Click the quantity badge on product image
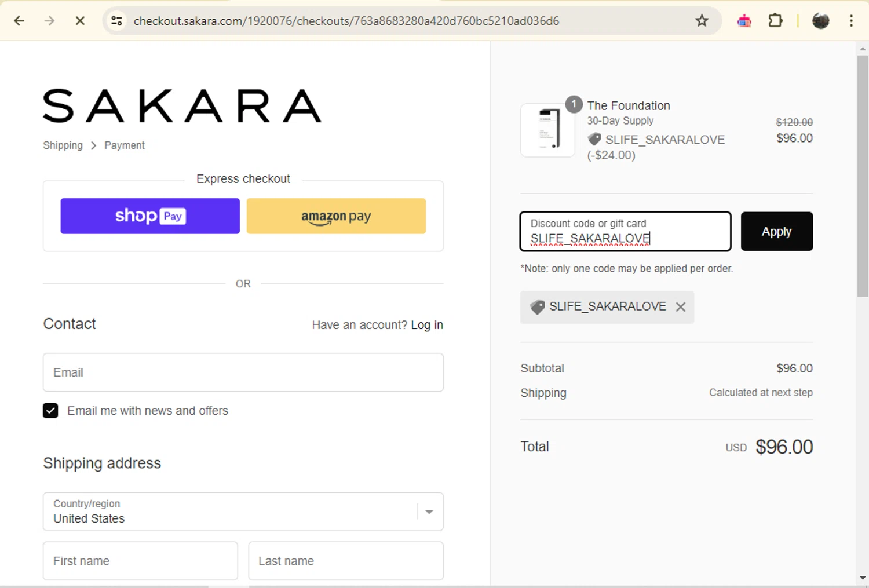 574,104
